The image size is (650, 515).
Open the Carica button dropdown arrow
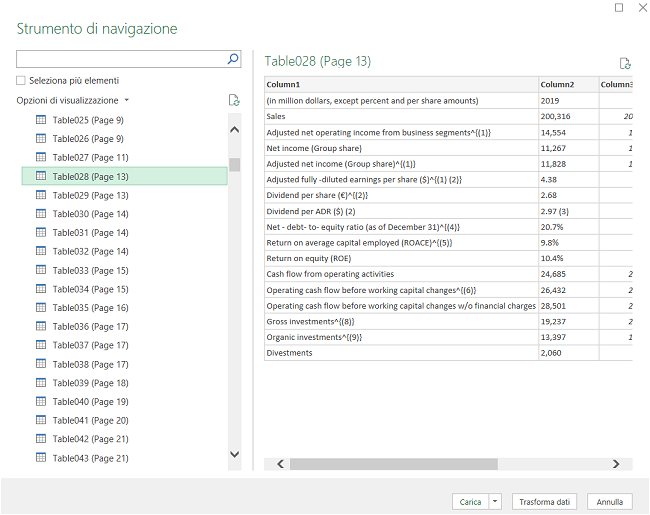tap(496, 501)
